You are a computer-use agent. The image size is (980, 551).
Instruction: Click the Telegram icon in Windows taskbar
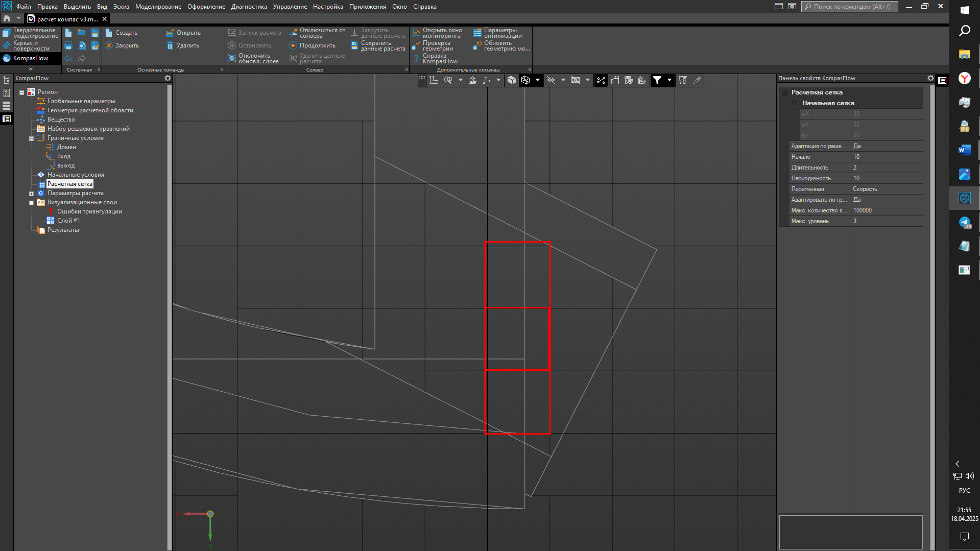[x=964, y=223]
